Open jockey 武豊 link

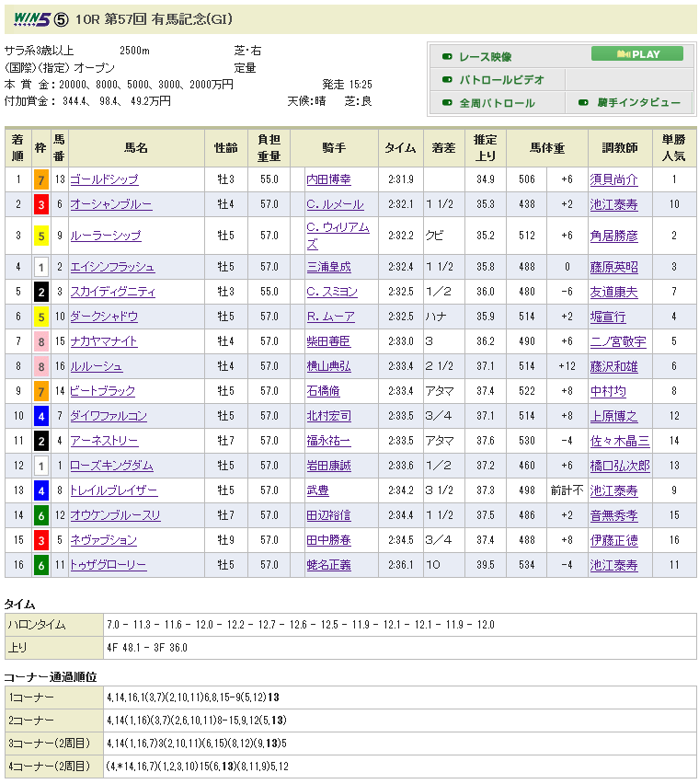coord(317,490)
